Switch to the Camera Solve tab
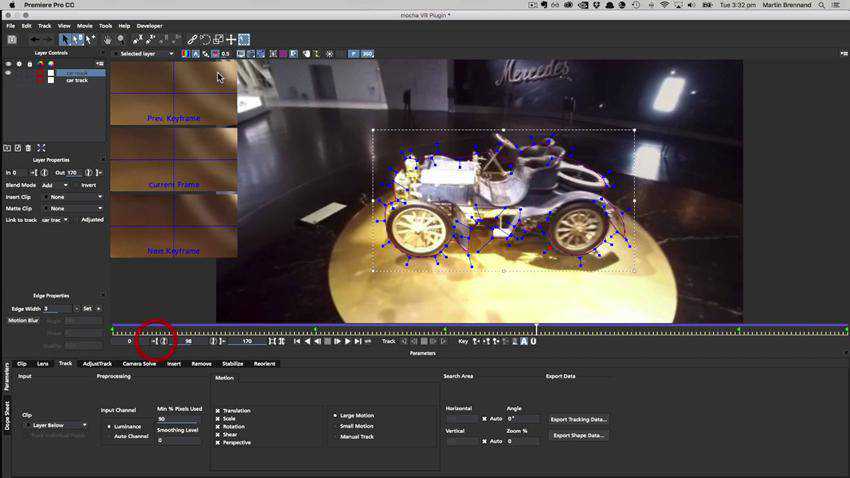The height and width of the screenshot is (478, 850). click(x=139, y=364)
